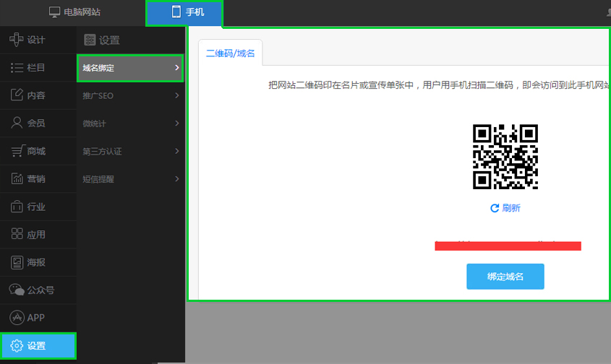Click the 设置 panel title text

coord(109,40)
